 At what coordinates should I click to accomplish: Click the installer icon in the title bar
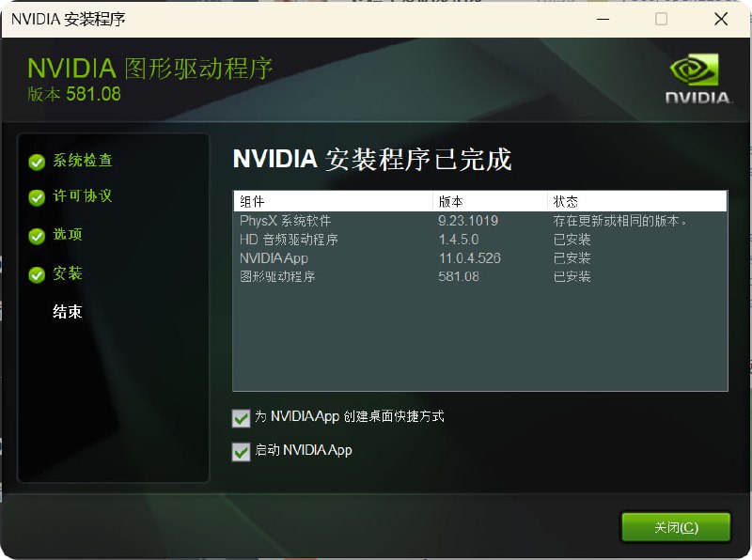pyautogui.click(x=15, y=19)
